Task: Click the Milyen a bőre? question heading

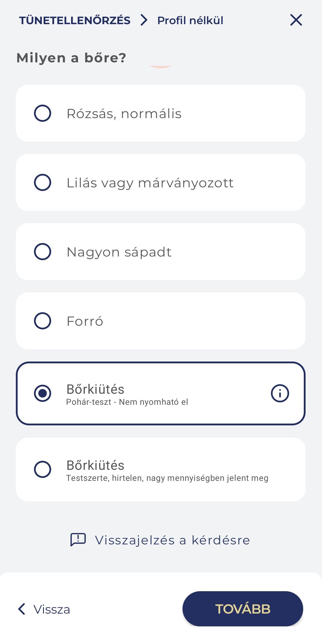Action: 71,58
